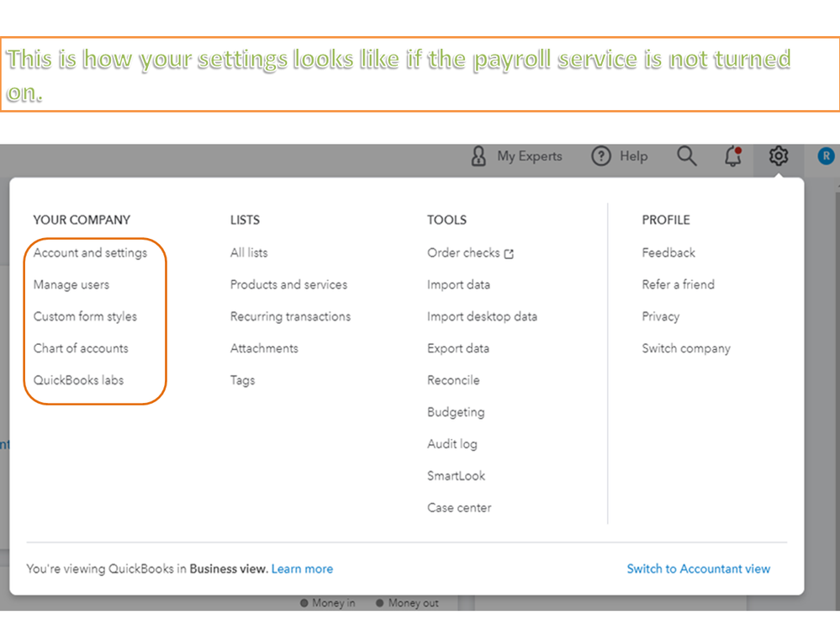Open My Experts person icon
840x630 pixels.
click(x=478, y=156)
